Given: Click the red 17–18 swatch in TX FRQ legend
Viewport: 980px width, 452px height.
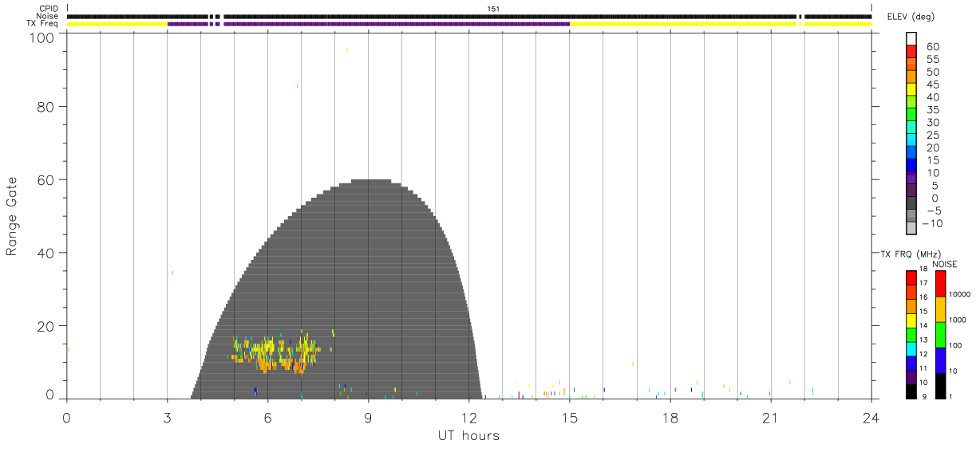Looking at the screenshot, I should [x=911, y=277].
